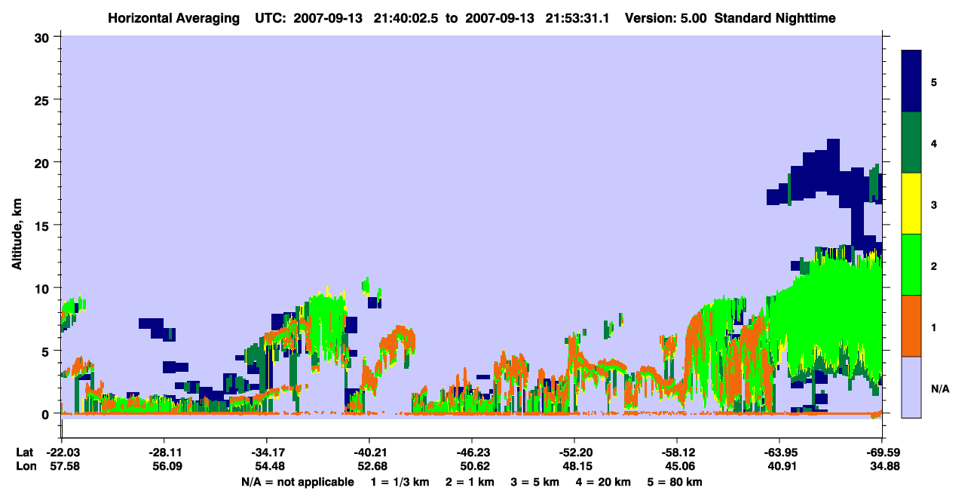The width and height of the screenshot is (980, 503).
Task: Click the longitude label 40.91
Action: pos(782,466)
